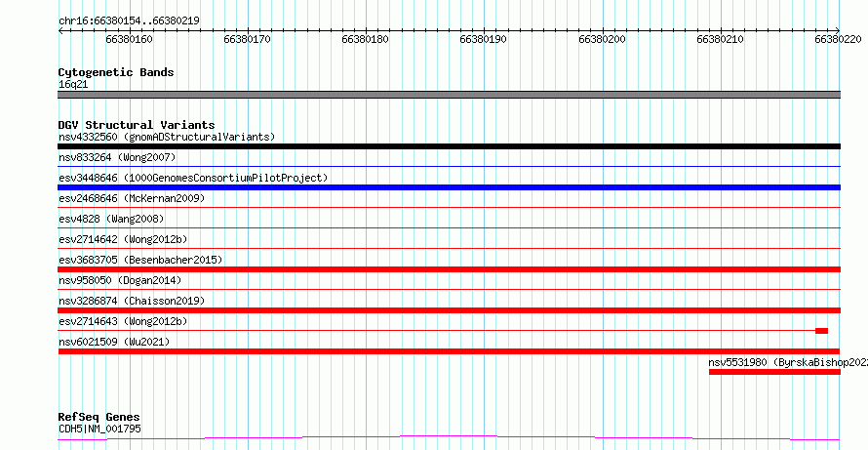Click the chr16:66380154..66380219 coordinate label
This screenshot has width=868, height=450.
[x=129, y=21]
